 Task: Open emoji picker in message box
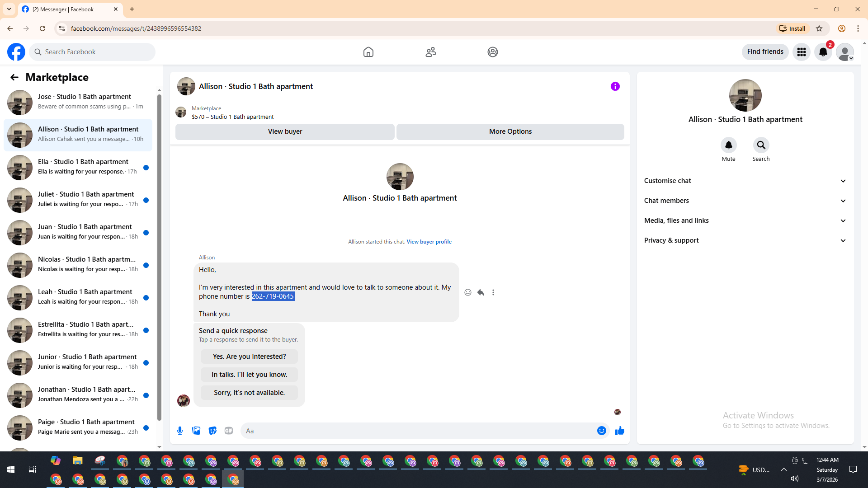pos(601,431)
